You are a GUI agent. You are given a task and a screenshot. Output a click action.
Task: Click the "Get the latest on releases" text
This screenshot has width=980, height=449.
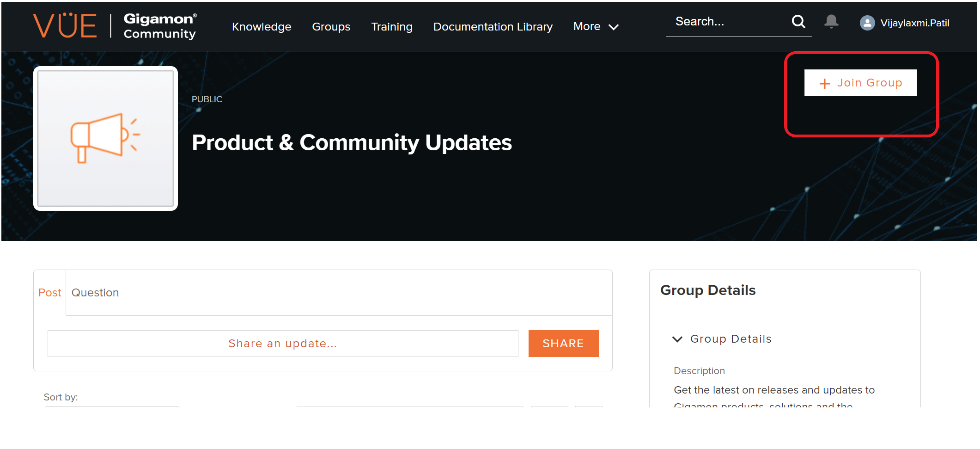[x=774, y=390]
